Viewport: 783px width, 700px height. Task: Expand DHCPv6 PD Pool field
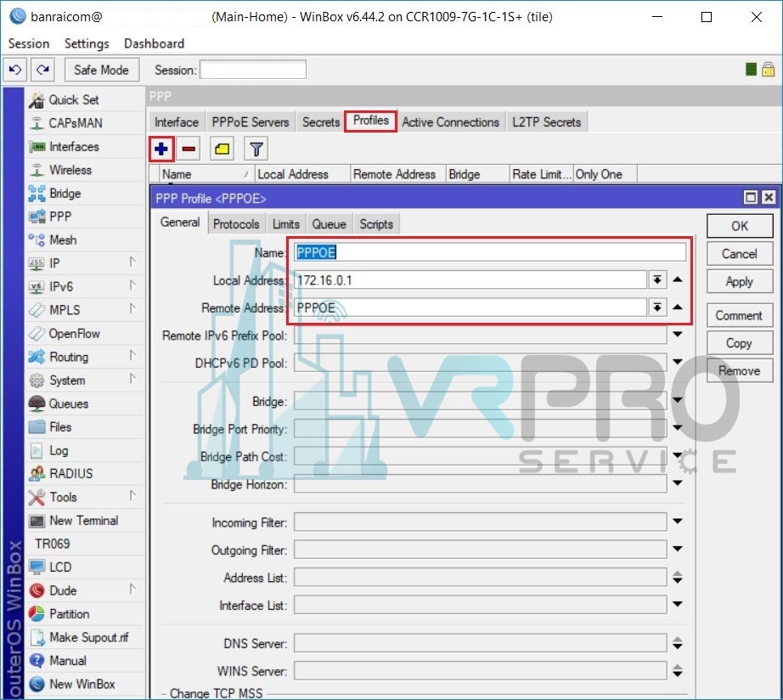678,362
